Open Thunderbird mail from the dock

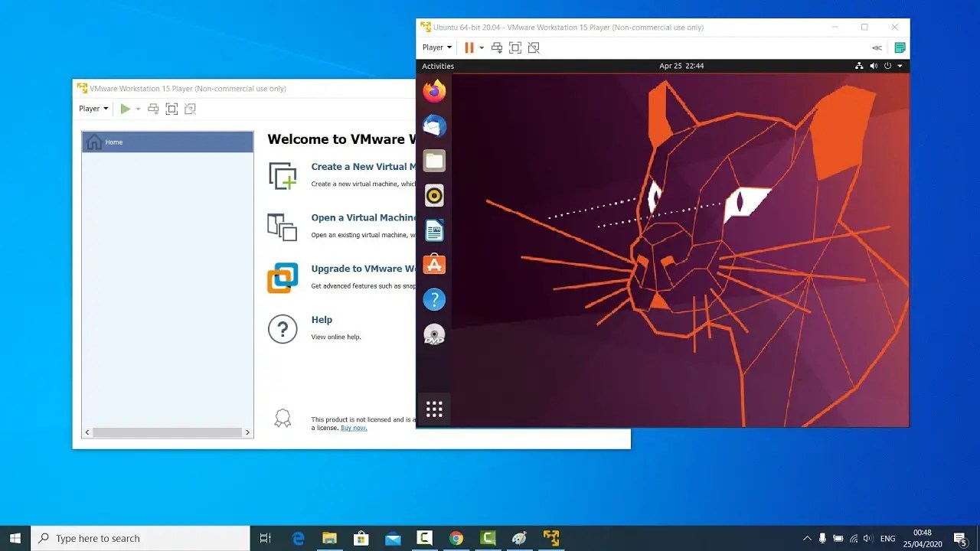pyautogui.click(x=434, y=125)
